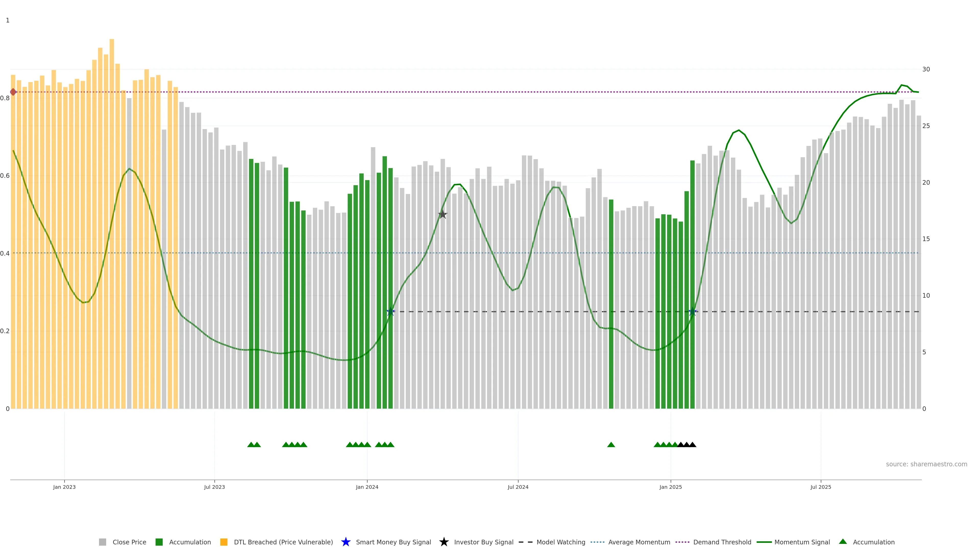Click the black triangle markers near Jan 2025
Viewport: 980px width, 551px height.
[x=687, y=445]
